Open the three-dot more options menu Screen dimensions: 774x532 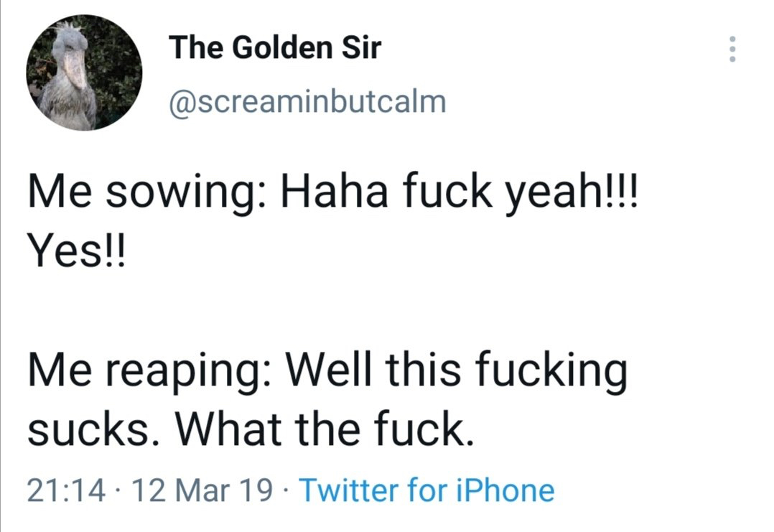[x=732, y=50]
